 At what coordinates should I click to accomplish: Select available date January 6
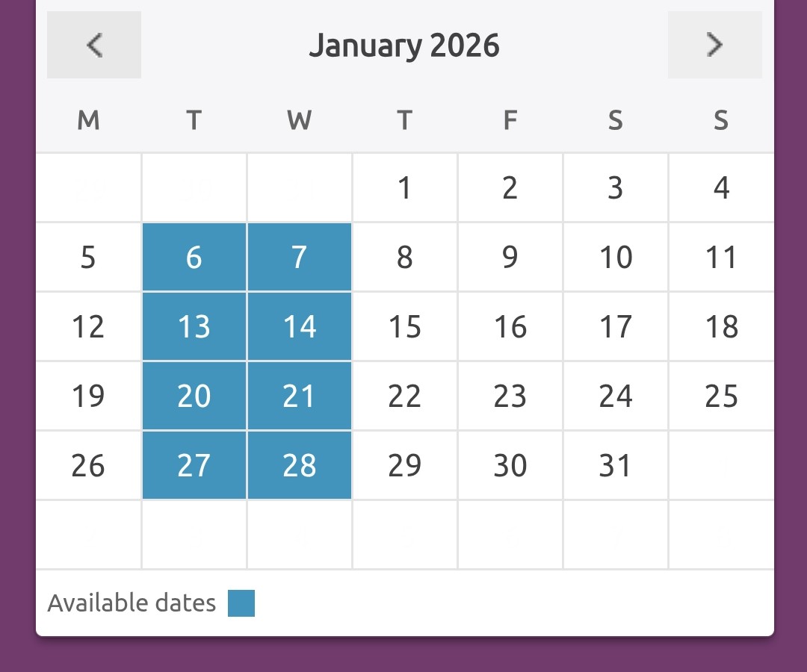pyautogui.click(x=194, y=257)
